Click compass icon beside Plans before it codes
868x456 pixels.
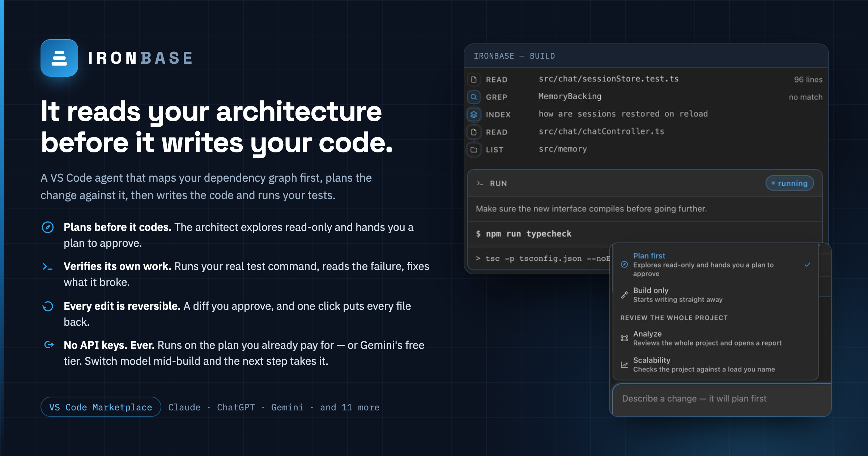point(48,227)
